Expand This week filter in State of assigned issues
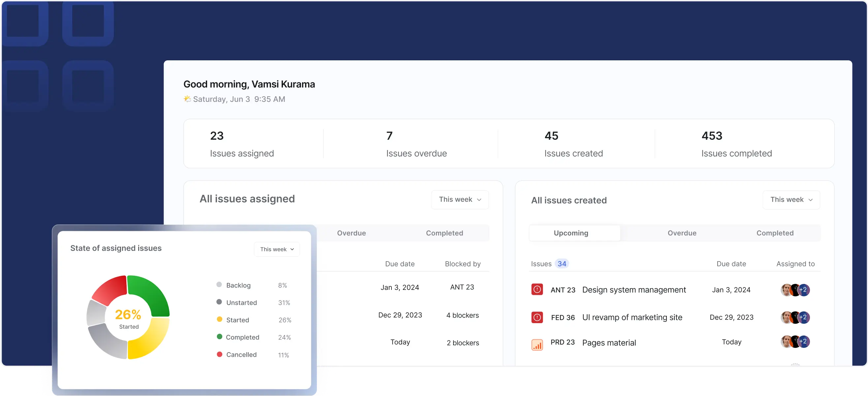The width and height of the screenshot is (868, 396). click(277, 249)
